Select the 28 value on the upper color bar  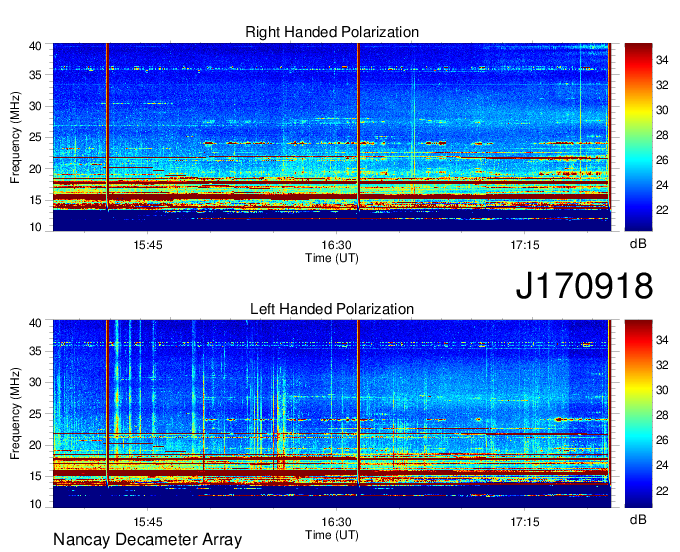[x=662, y=136]
